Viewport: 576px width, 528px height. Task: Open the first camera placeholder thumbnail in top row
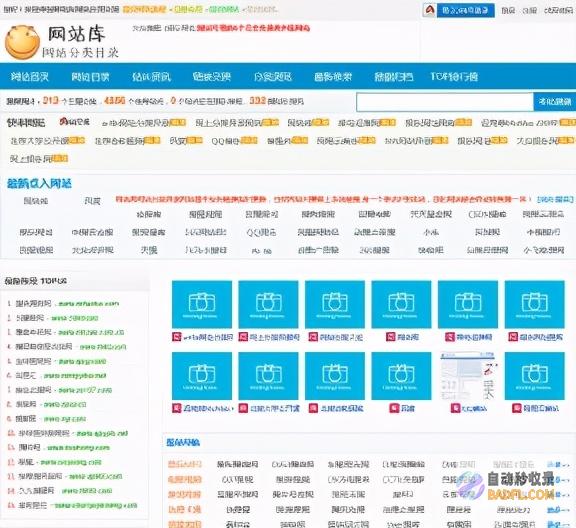202,304
